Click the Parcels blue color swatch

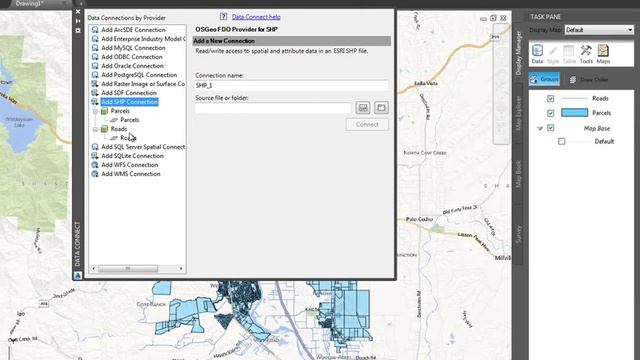(x=574, y=113)
